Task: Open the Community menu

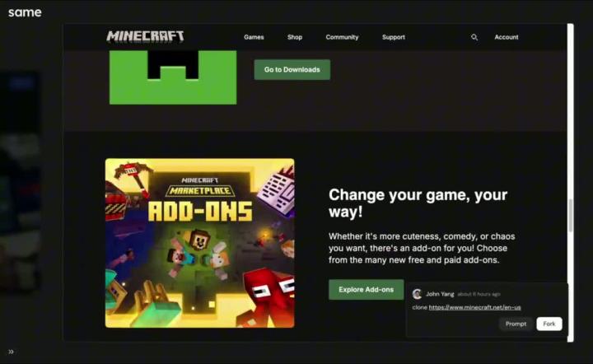Action: click(x=342, y=37)
